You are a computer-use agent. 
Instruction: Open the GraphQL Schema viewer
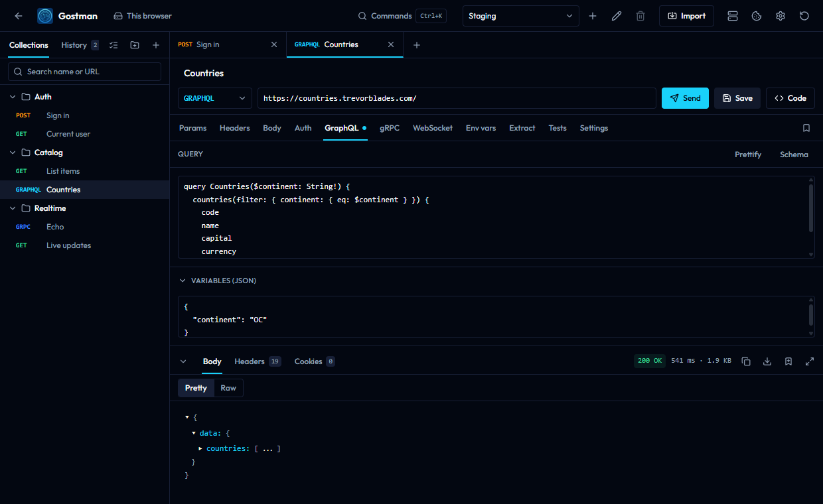(794, 155)
